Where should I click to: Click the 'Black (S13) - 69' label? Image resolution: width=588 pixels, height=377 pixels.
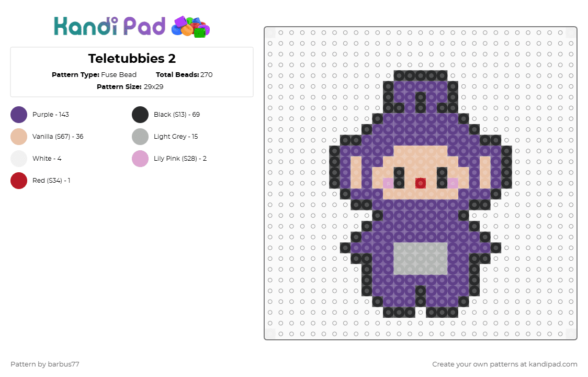(177, 115)
